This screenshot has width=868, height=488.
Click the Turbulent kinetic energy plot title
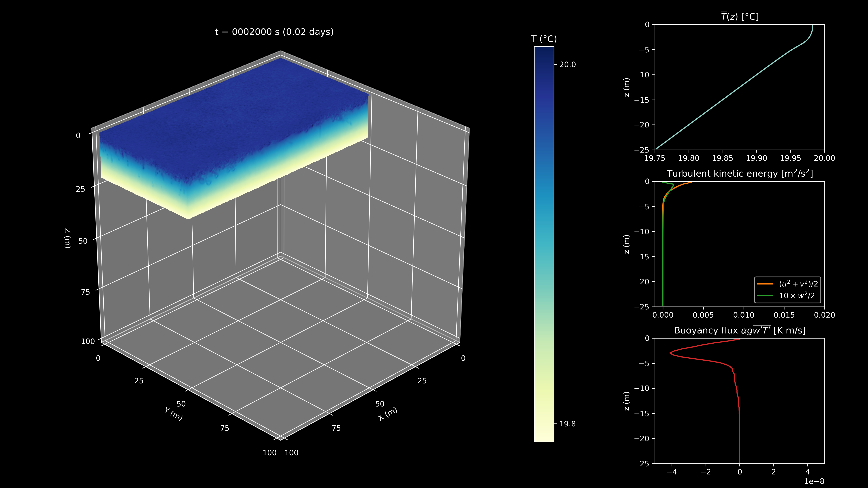coord(740,173)
